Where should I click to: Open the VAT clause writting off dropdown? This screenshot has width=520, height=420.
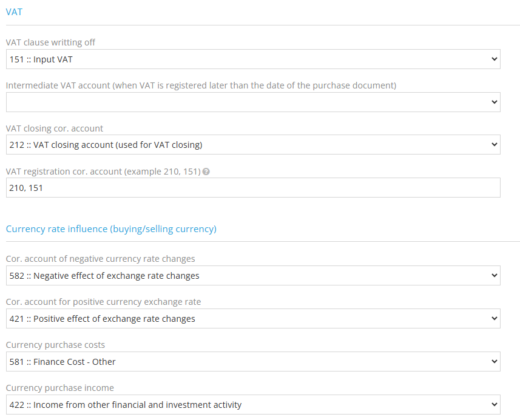pos(252,59)
